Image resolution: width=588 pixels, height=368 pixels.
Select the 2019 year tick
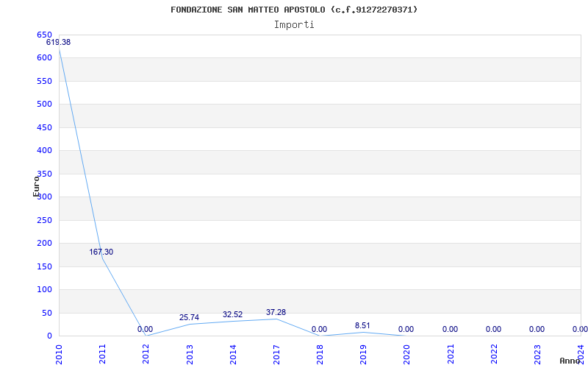(x=363, y=353)
